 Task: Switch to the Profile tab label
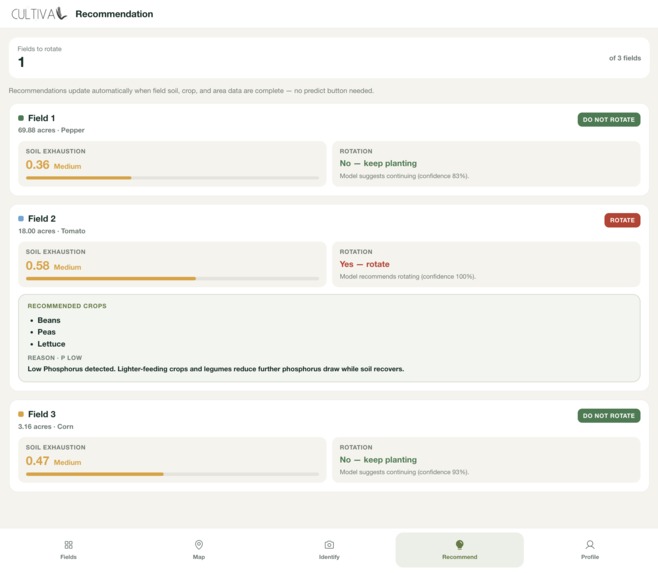pos(590,557)
